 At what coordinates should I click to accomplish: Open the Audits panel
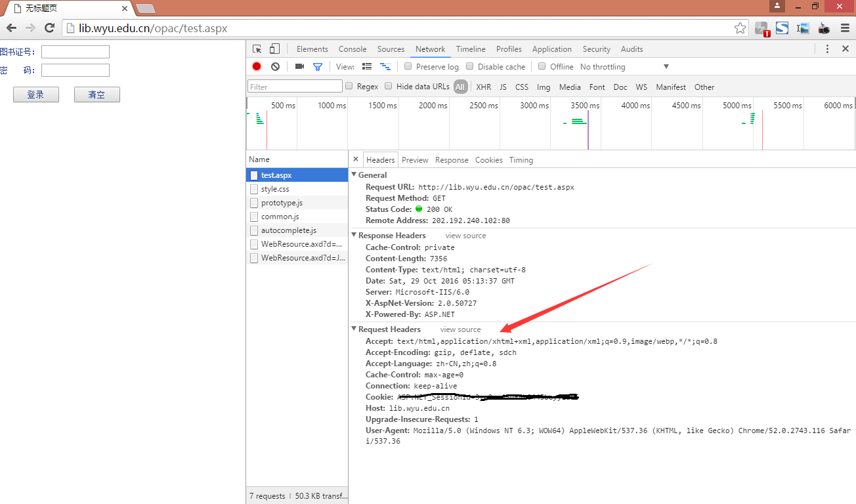coord(631,49)
